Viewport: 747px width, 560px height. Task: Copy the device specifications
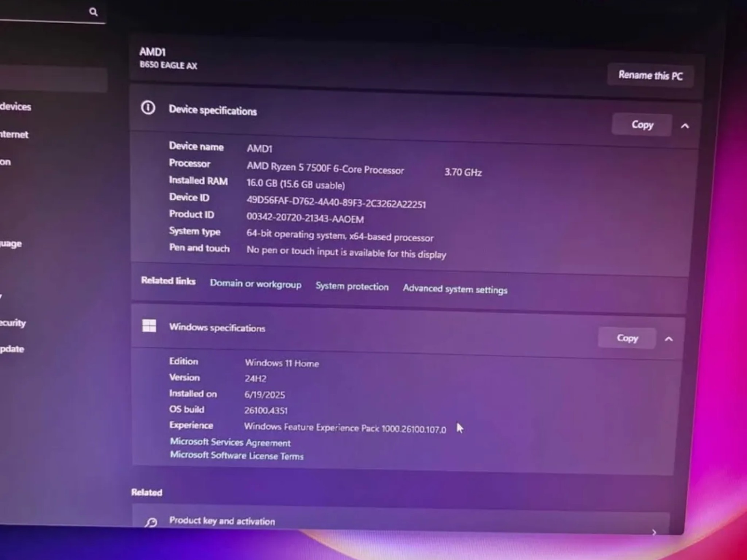pyautogui.click(x=642, y=125)
